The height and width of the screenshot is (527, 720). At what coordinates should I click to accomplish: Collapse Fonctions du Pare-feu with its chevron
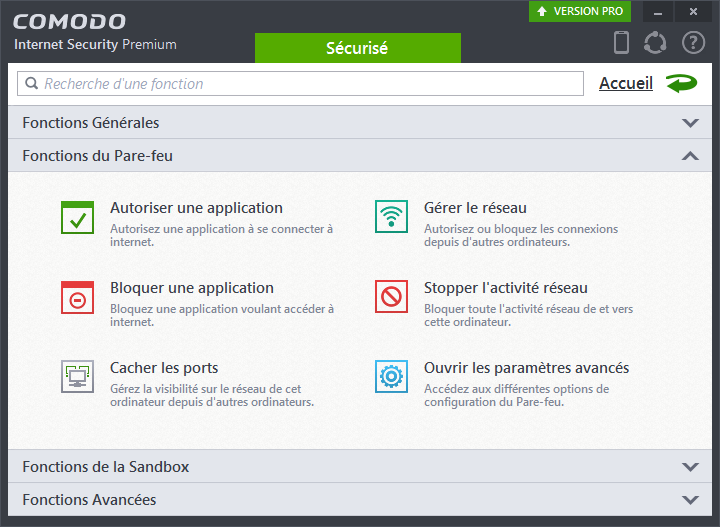point(690,156)
